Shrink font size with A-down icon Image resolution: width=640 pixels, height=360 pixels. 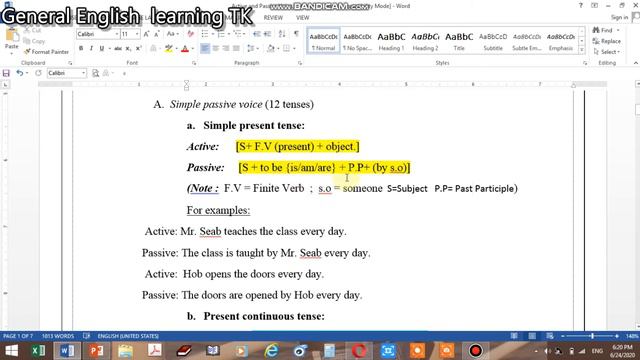[156, 34]
